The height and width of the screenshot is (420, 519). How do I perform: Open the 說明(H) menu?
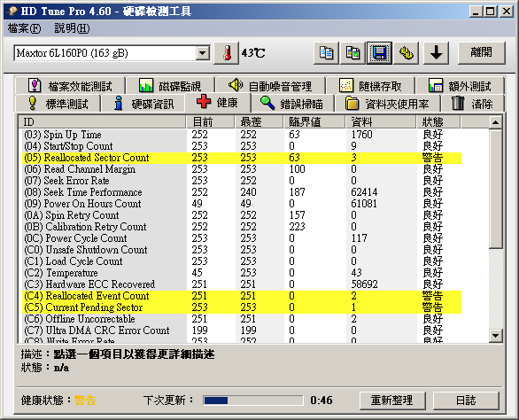click(x=72, y=28)
